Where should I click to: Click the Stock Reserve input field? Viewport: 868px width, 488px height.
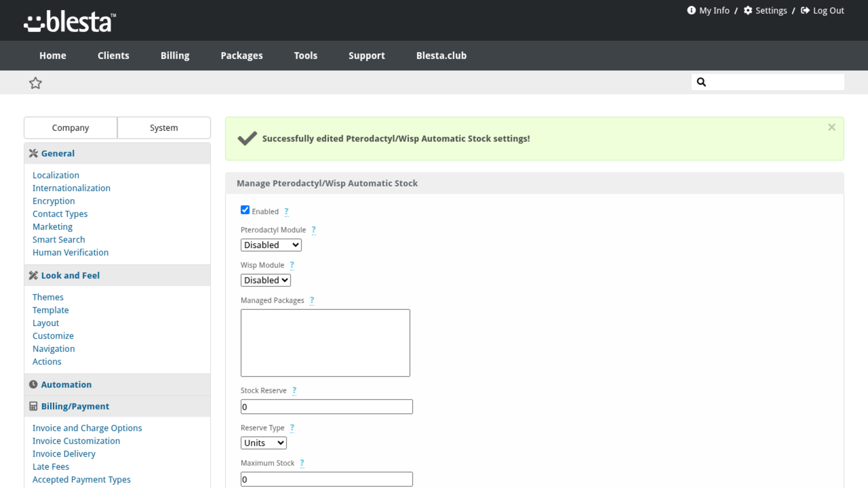327,407
